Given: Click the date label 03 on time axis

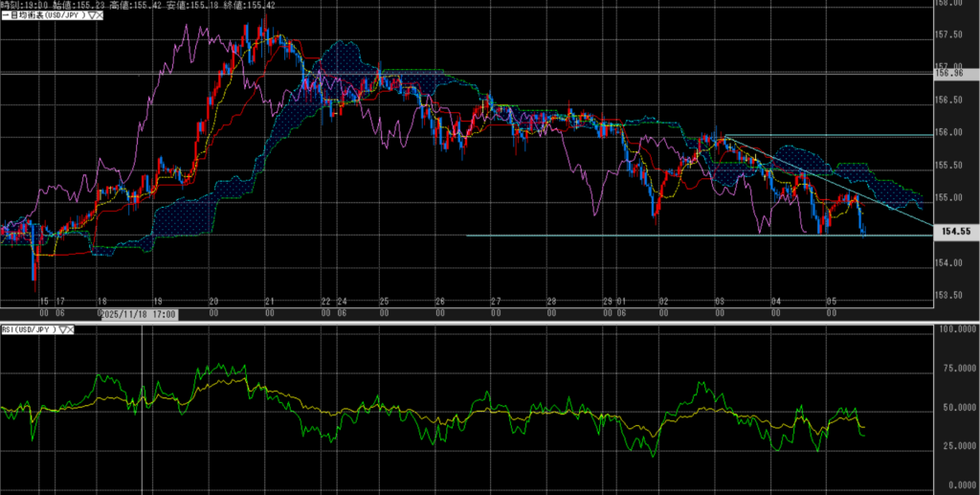Looking at the screenshot, I should (719, 300).
